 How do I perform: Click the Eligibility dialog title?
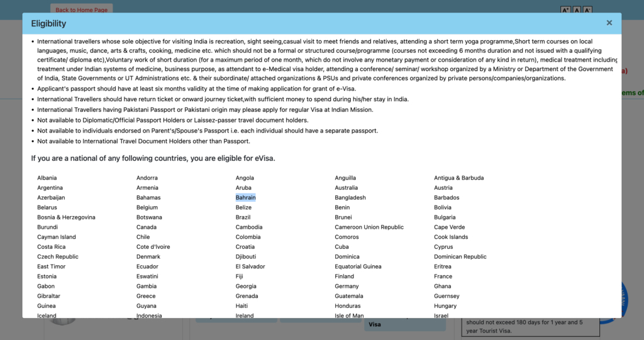(x=48, y=24)
